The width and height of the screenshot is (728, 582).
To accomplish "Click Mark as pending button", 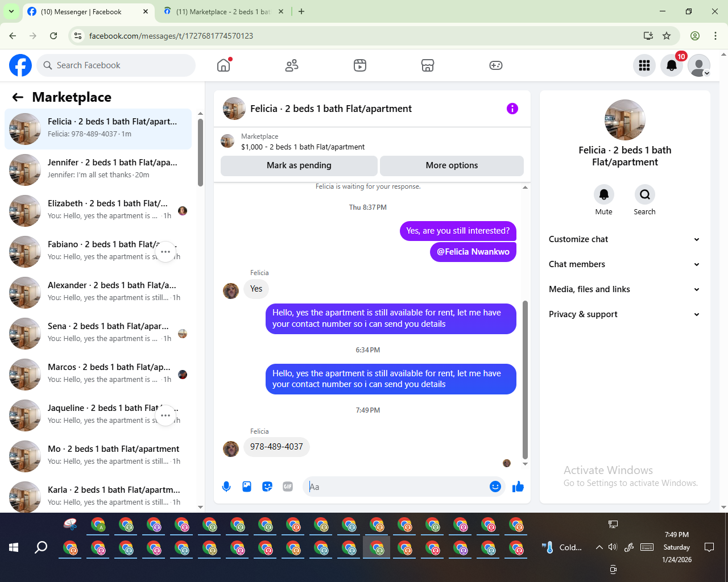I will click(299, 165).
